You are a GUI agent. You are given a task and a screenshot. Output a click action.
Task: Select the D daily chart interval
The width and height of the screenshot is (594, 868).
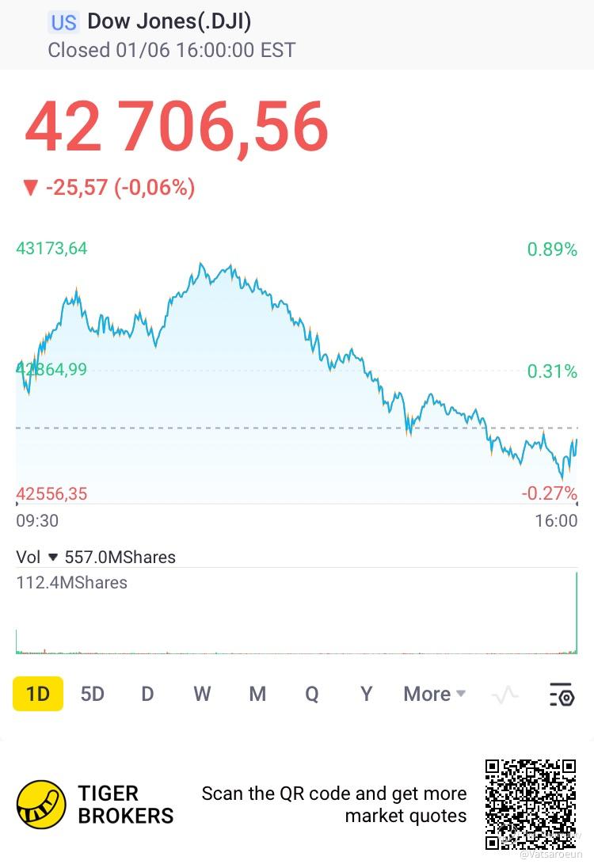coord(147,694)
